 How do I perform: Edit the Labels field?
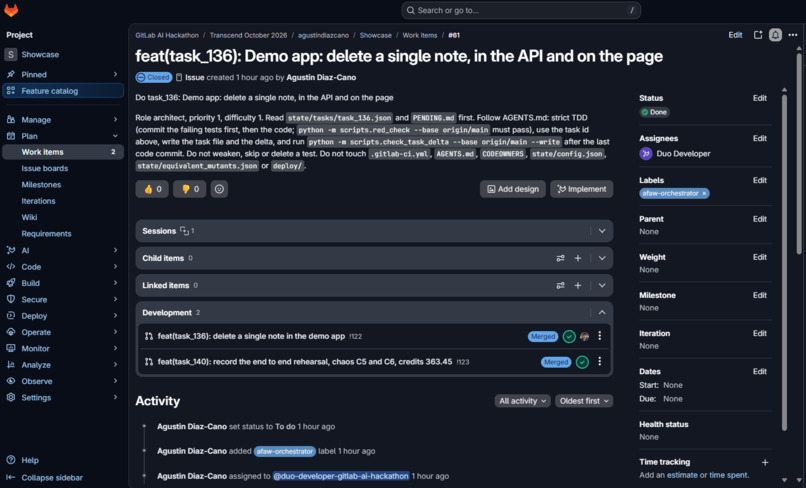click(760, 180)
